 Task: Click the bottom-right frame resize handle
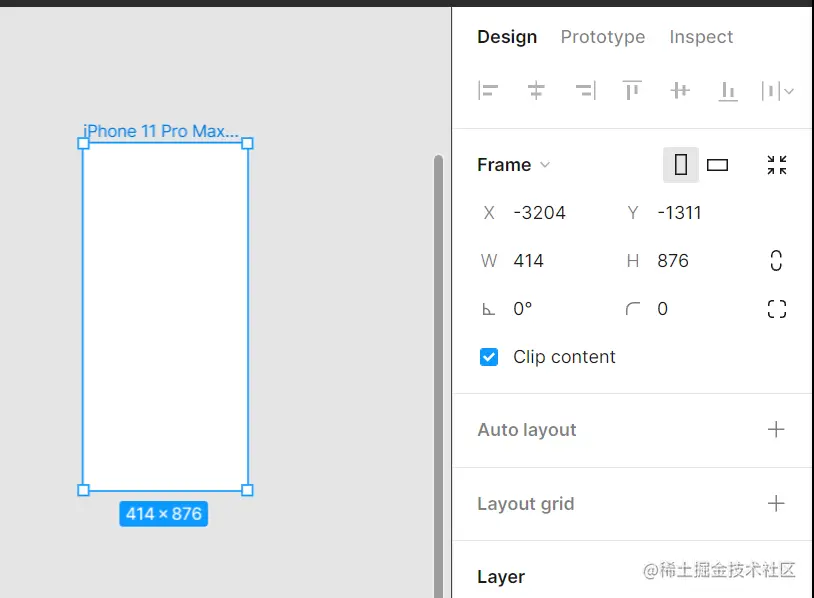[x=247, y=490]
